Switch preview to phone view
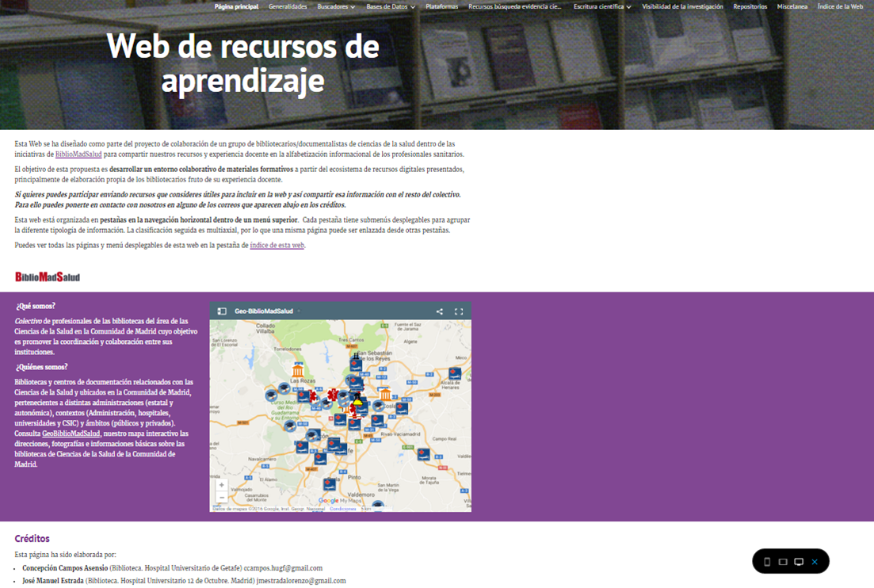This screenshot has height=588, width=874. [x=767, y=562]
